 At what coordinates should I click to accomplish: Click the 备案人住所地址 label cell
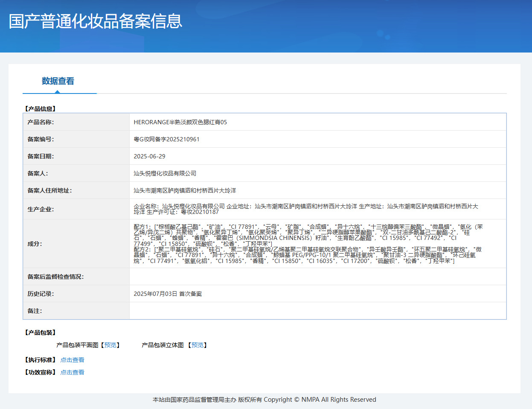pyautogui.click(x=76, y=190)
